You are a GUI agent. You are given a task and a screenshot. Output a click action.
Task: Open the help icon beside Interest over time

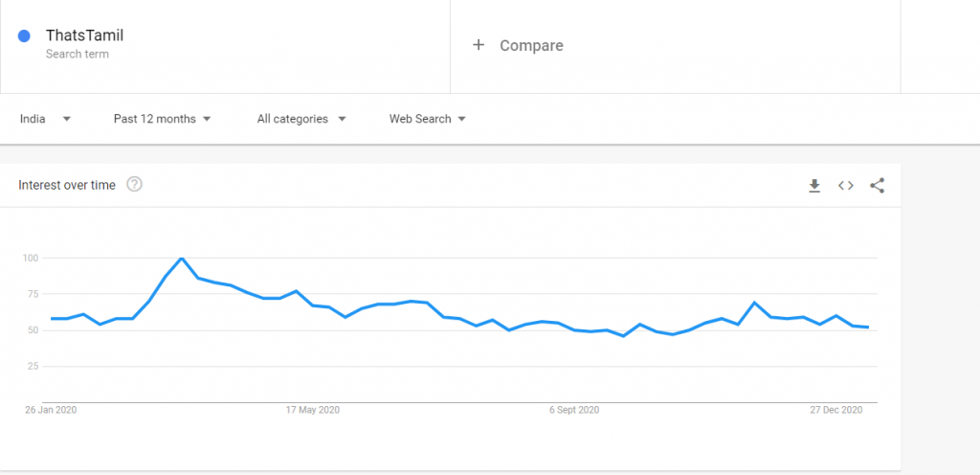coord(134,185)
